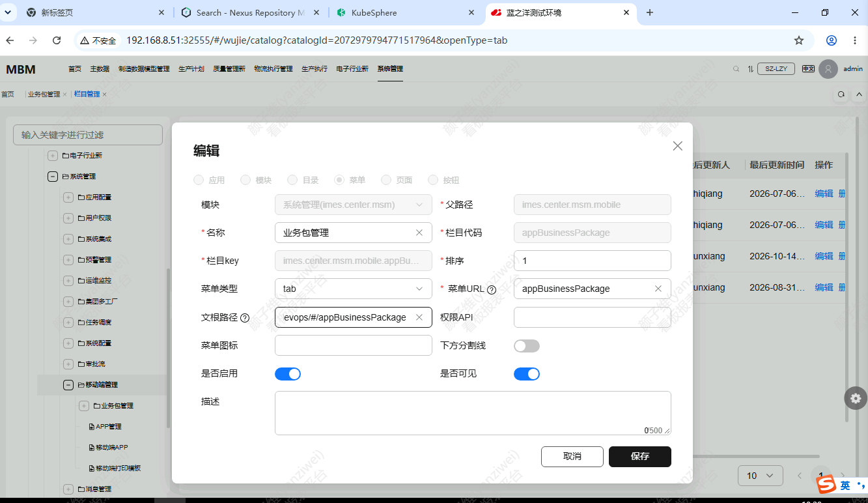Image resolution: width=868 pixels, height=503 pixels.
Task: Clear the 菜单URL field using its X icon
Action: 658,289
